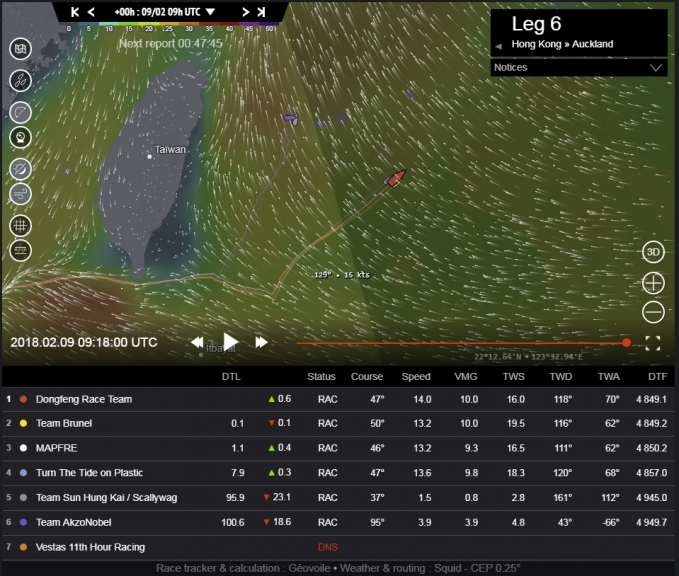
Task: Sort table by Speed column
Action: pyautogui.click(x=416, y=377)
